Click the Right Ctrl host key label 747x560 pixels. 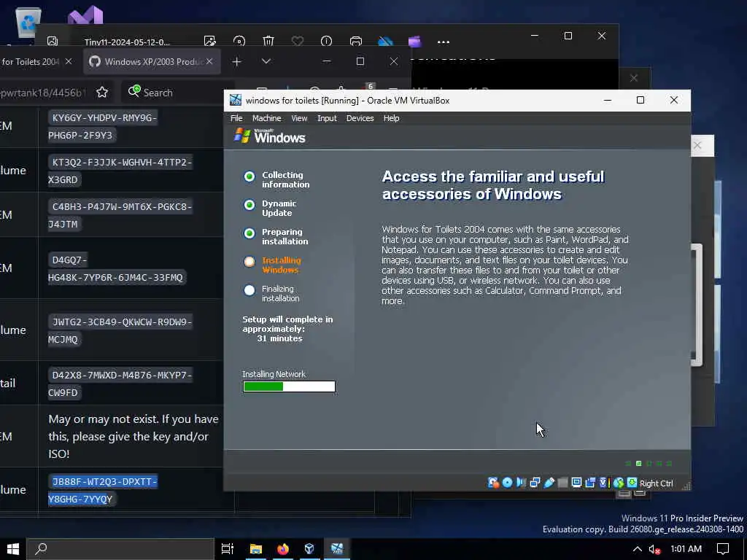[656, 483]
